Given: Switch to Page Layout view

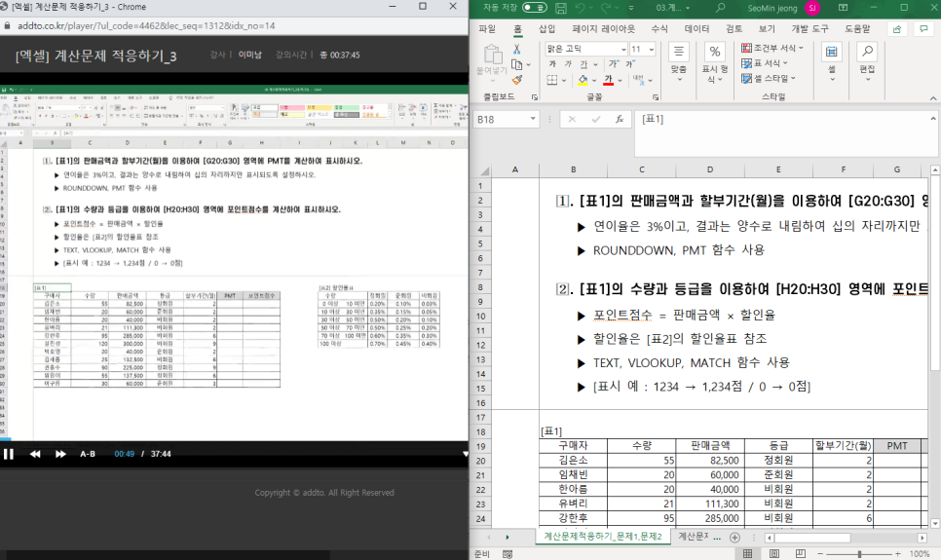Looking at the screenshot, I should tap(774, 553).
